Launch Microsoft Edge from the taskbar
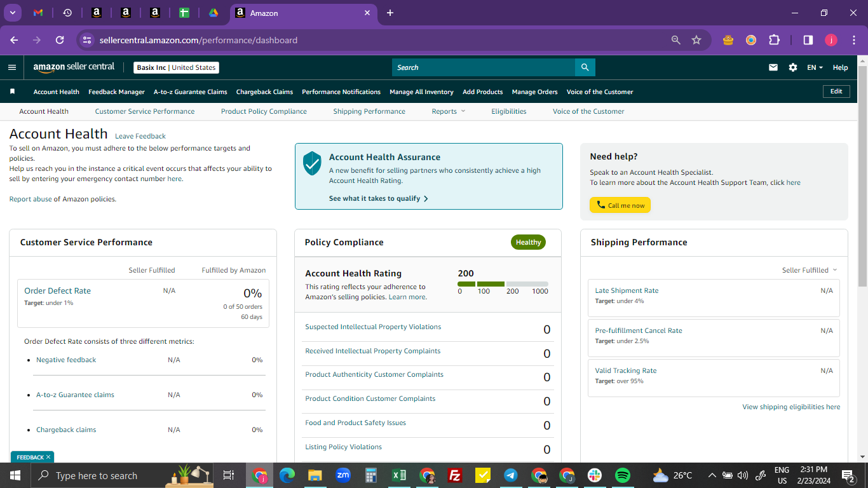 pos(287,475)
